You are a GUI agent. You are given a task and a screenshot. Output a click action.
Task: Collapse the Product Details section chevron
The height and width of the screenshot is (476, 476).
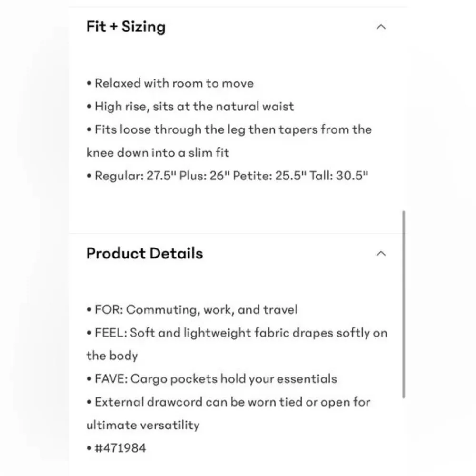pos(381,254)
